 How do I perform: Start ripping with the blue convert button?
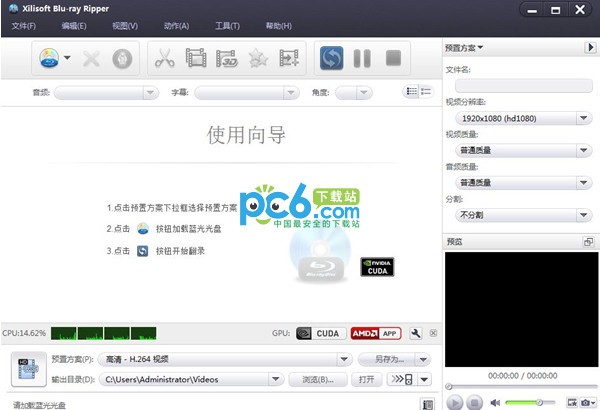[x=331, y=58]
